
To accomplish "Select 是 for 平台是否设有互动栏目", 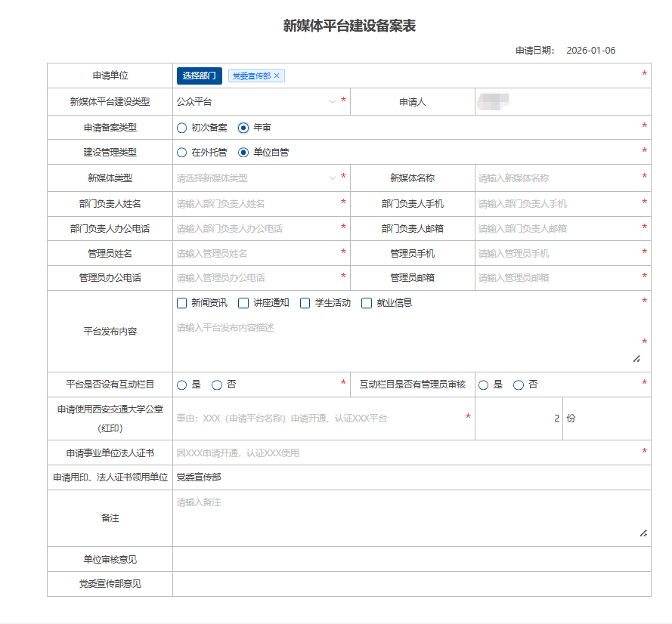I will click(x=181, y=385).
